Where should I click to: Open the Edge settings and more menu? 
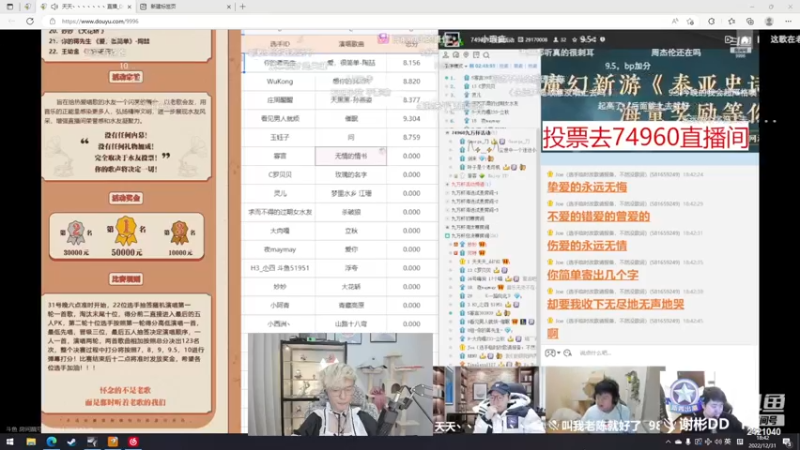click(x=788, y=21)
